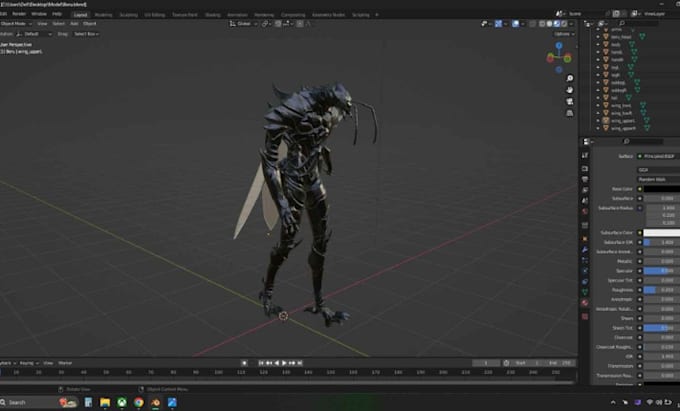
Task: Play the animation in the timeline
Action: (x=284, y=363)
